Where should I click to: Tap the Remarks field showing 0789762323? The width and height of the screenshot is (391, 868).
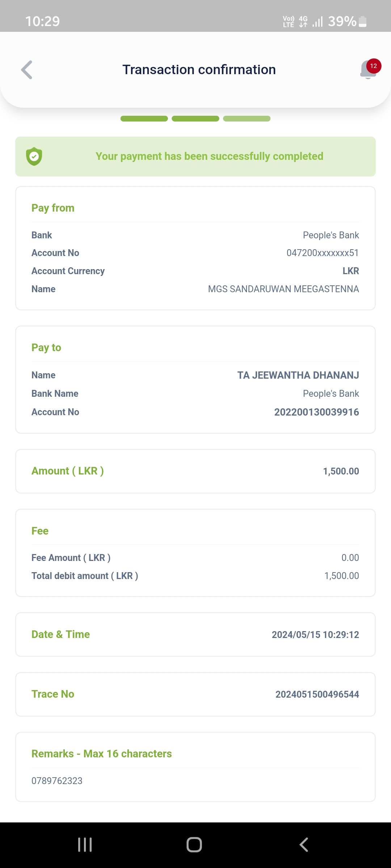(x=57, y=781)
